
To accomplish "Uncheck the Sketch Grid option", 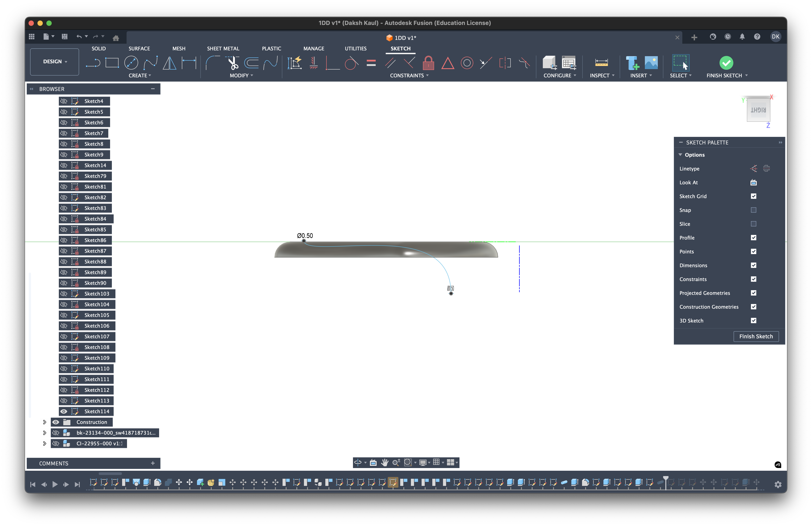I will pyautogui.click(x=753, y=196).
